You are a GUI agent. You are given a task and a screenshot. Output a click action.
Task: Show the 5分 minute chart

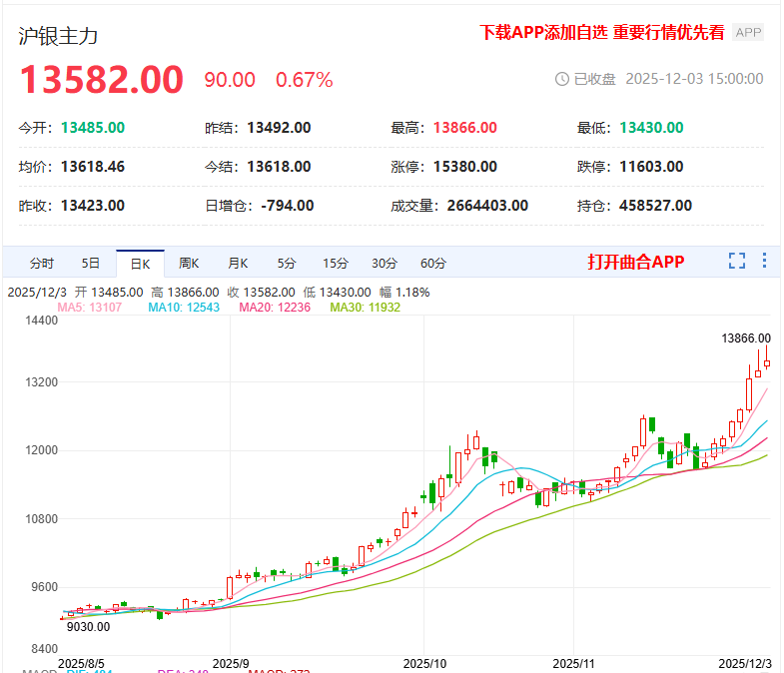click(x=287, y=264)
